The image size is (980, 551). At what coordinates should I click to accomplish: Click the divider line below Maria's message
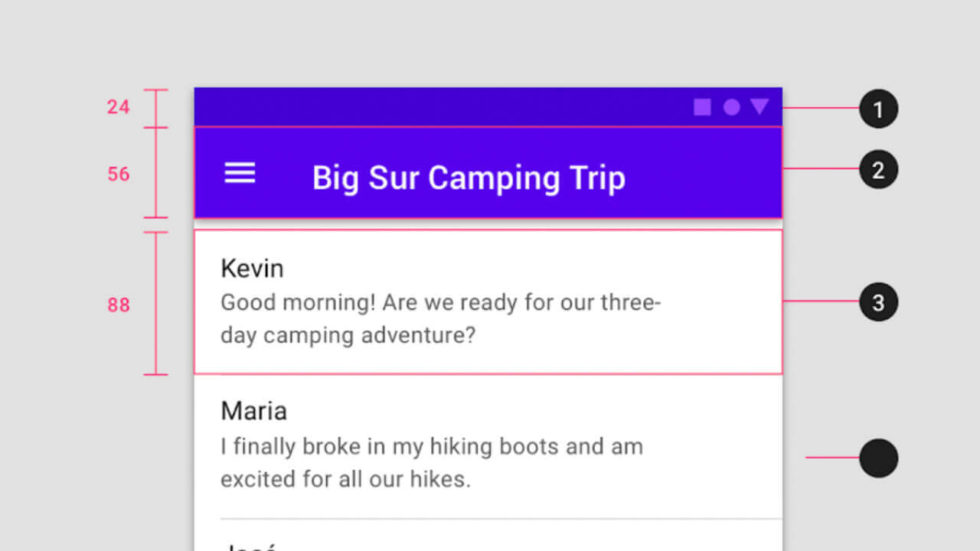click(501, 519)
